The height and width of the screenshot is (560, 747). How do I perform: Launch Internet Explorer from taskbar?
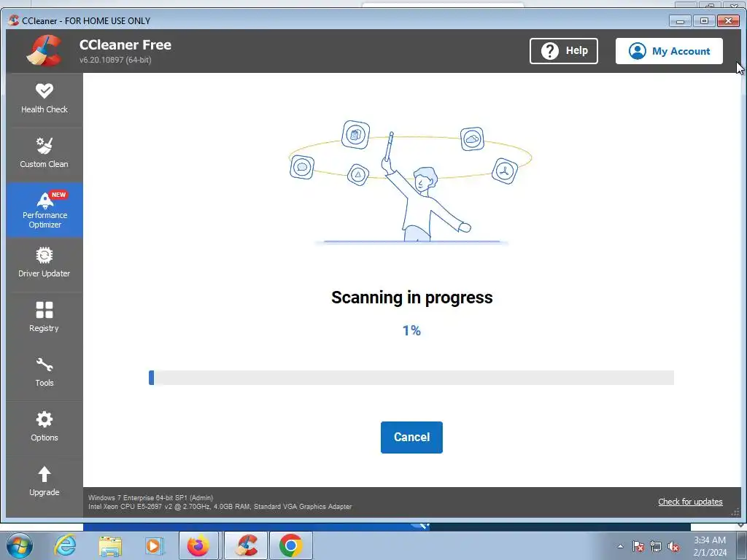pyautogui.click(x=65, y=545)
